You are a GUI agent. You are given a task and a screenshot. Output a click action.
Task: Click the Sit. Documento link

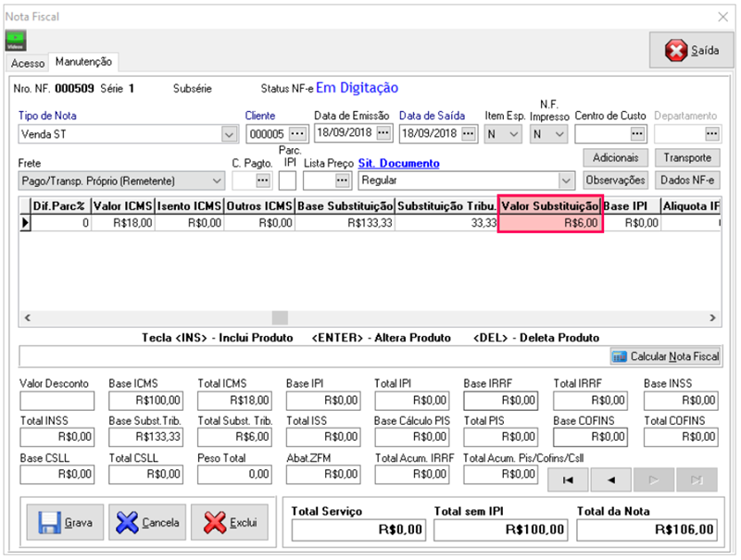397,164
